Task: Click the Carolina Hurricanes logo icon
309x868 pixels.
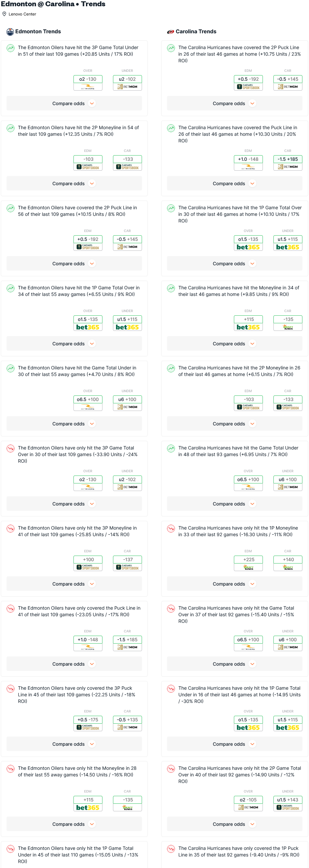Action: click(171, 32)
